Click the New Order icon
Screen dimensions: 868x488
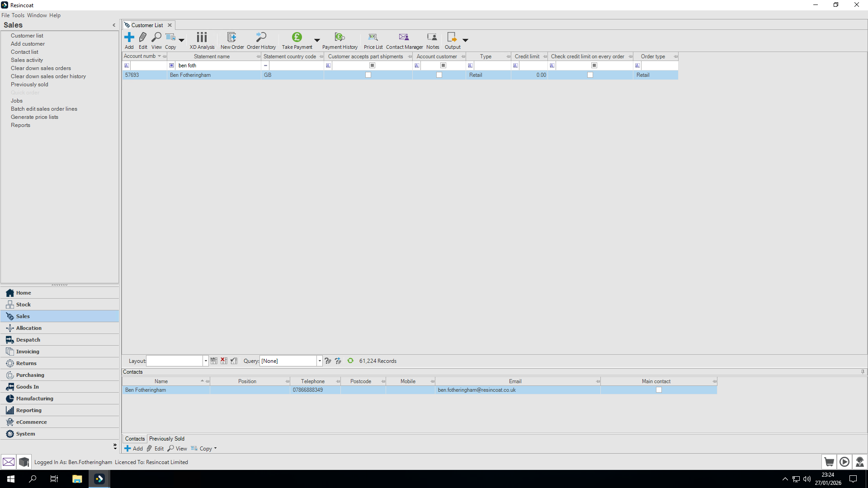tap(232, 38)
